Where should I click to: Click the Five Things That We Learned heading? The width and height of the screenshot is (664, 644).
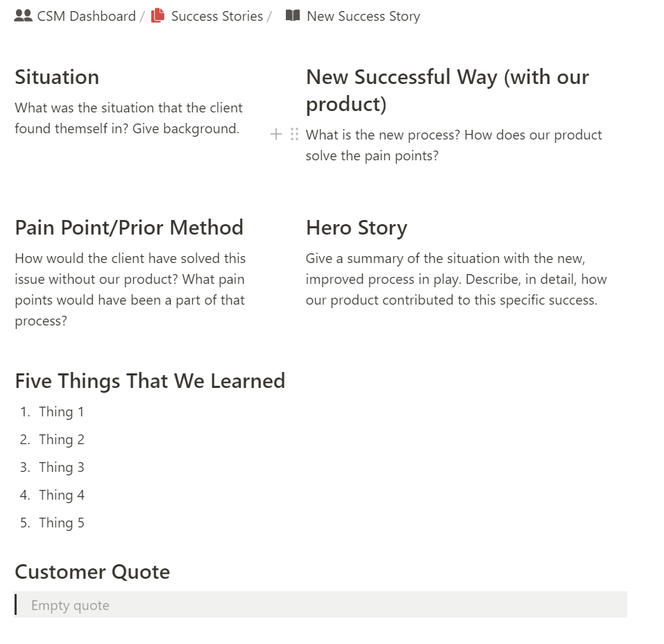coord(150,381)
